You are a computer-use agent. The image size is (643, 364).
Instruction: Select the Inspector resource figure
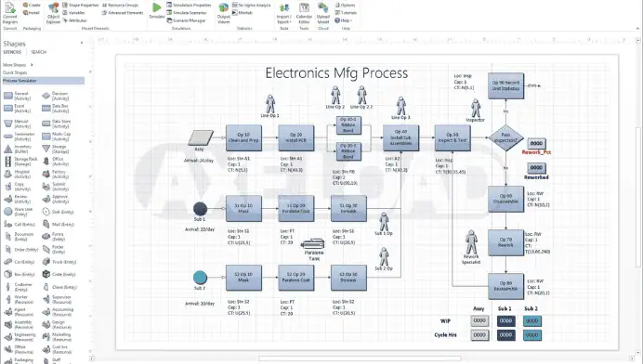pyautogui.click(x=476, y=109)
